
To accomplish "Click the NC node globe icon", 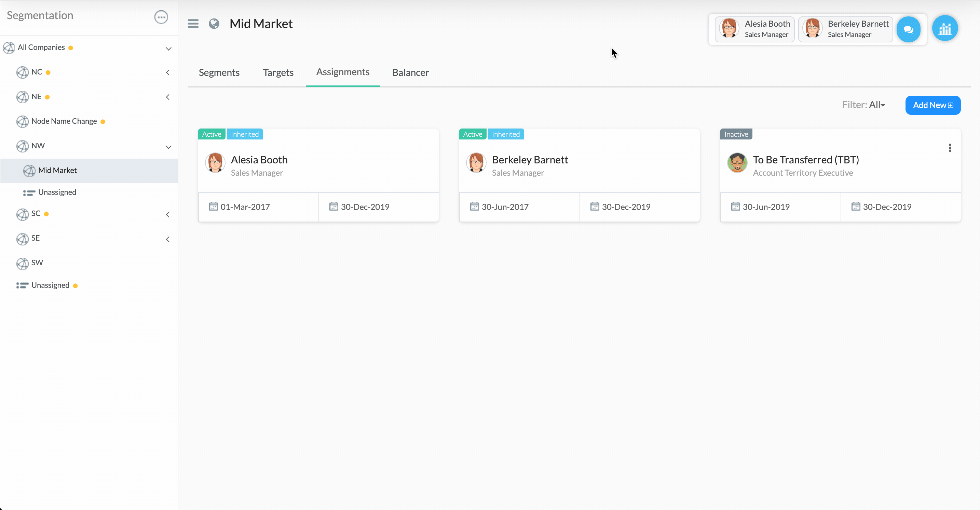I will [x=23, y=72].
